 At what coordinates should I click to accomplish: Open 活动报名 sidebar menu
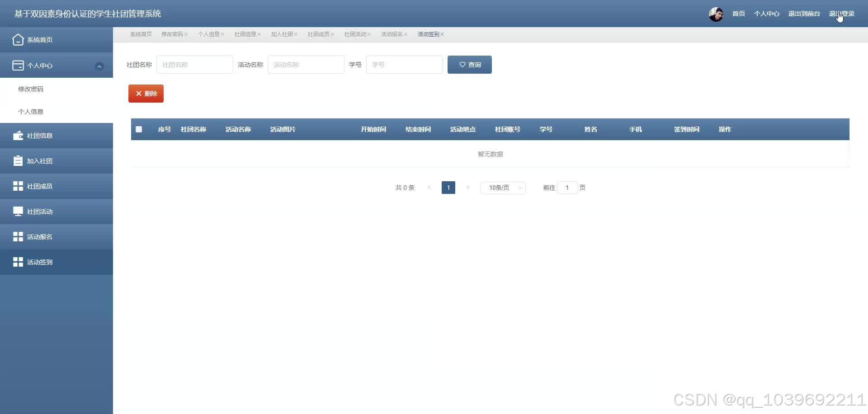[57, 237]
